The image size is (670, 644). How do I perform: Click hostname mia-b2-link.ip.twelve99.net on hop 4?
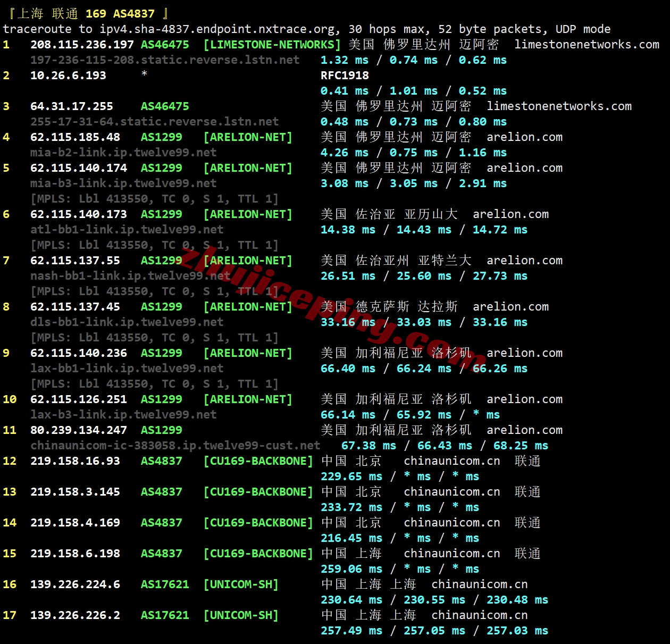click(x=123, y=153)
